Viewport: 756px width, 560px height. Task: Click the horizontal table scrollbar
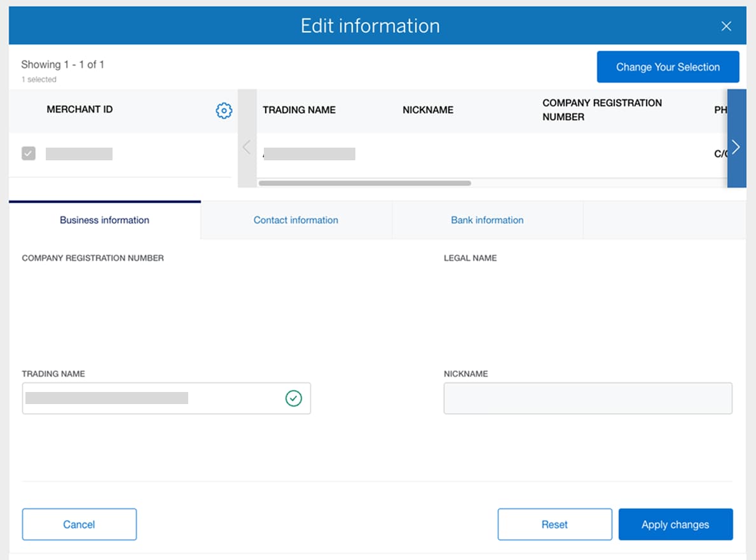tap(365, 183)
